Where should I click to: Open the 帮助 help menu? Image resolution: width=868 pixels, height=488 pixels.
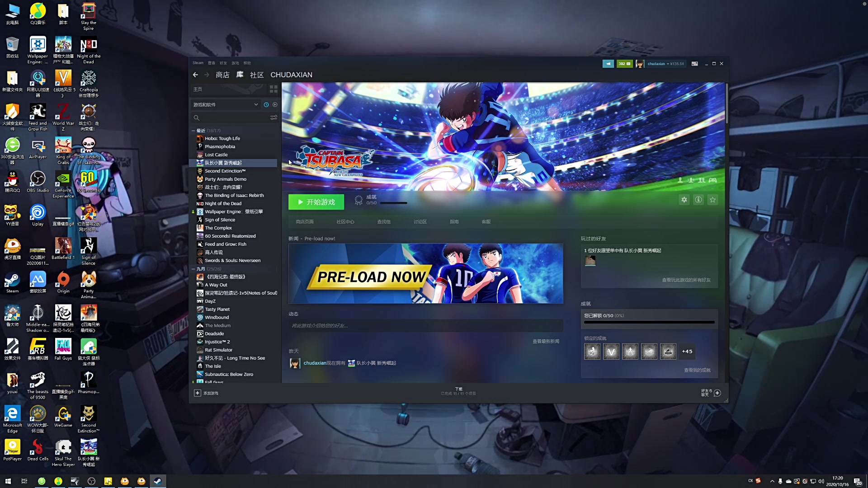click(247, 63)
